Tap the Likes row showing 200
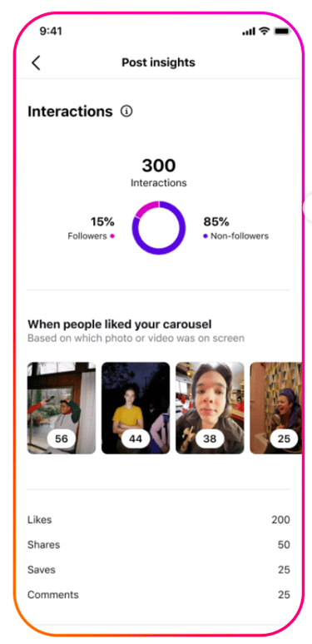This screenshot has width=312, height=644. pyautogui.click(x=159, y=520)
